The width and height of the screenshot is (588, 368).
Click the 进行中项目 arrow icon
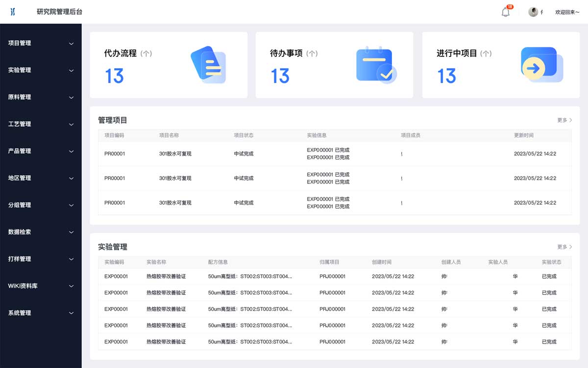[541, 65]
